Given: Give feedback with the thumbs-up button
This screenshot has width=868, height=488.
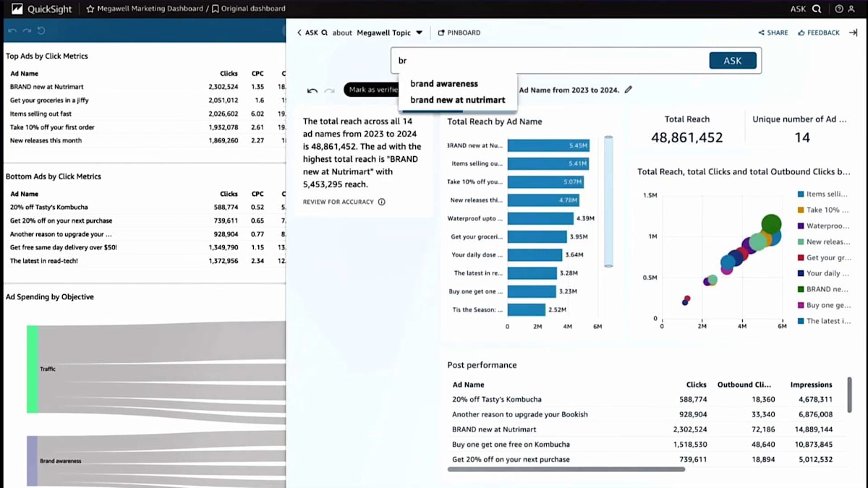Looking at the screenshot, I should click(x=819, y=33).
